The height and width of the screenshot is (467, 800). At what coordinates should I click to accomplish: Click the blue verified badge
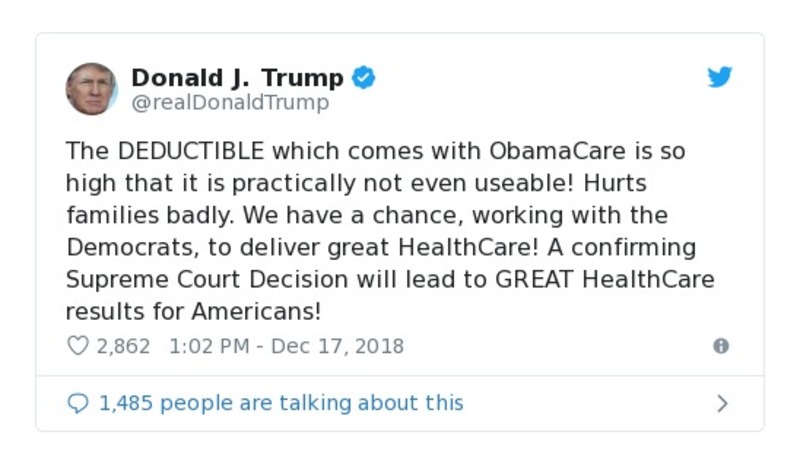(x=364, y=78)
